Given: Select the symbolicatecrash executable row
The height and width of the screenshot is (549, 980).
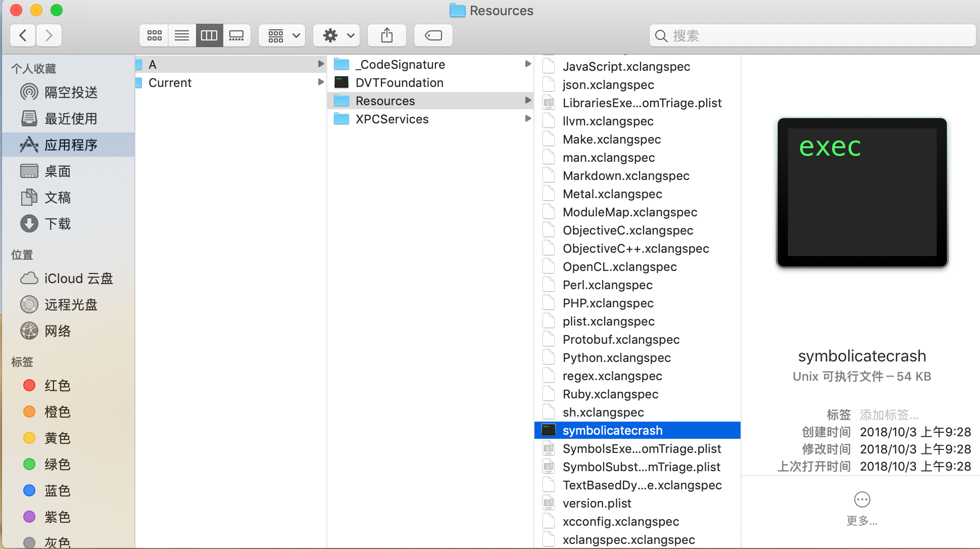Looking at the screenshot, I should coord(638,430).
